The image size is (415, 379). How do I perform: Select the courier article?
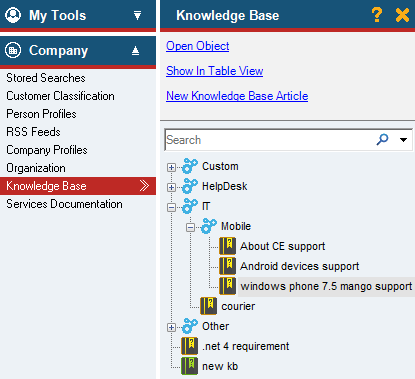point(238,306)
